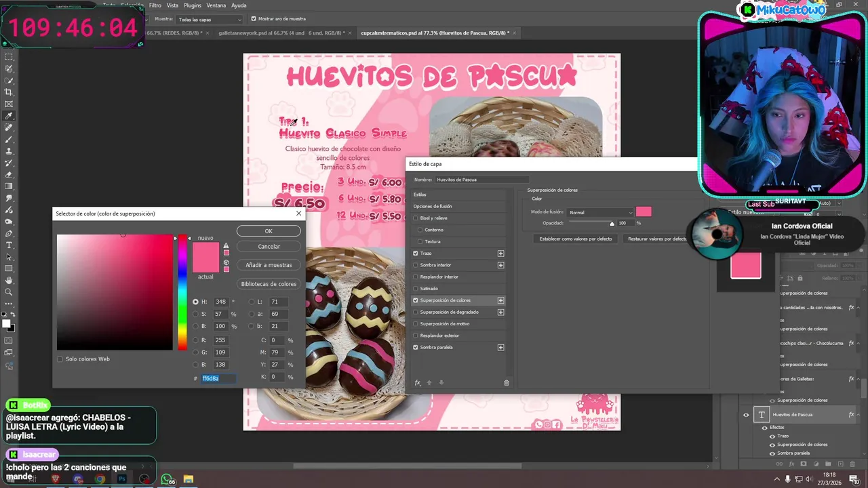Click the delete layer trash icon in Layers panel
The width and height of the screenshot is (868, 488).
851,464
